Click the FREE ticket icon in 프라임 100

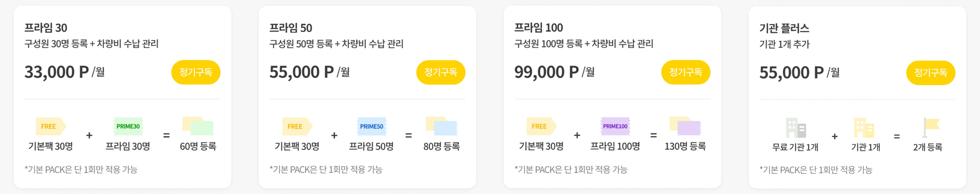click(541, 126)
